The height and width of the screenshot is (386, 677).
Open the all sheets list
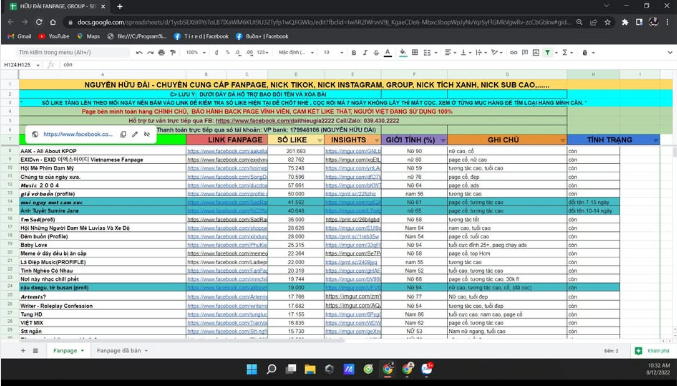click(x=35, y=351)
